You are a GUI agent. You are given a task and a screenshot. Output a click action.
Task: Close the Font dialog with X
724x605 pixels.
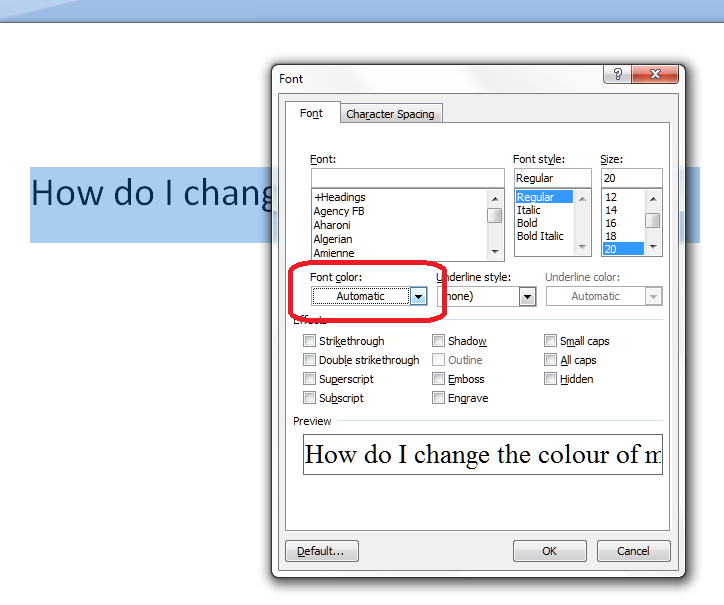tap(657, 75)
